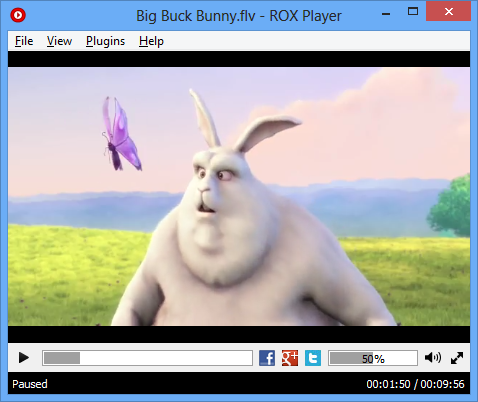Adjust the 50% volume slider

point(373,358)
